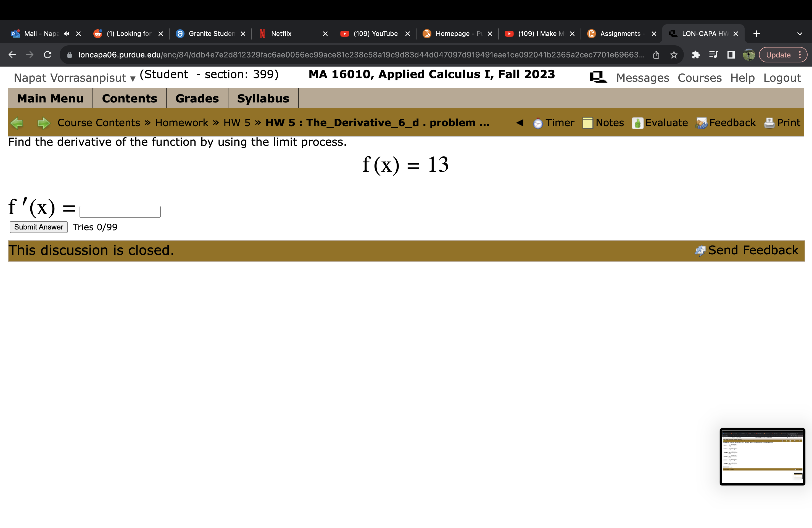Click the green back arrow navigation icon
Screen dimensions: 812x528
click(x=17, y=123)
